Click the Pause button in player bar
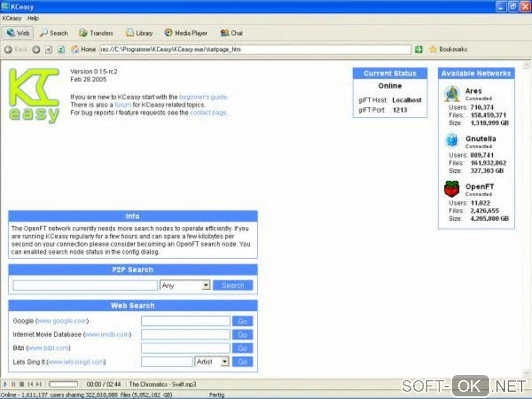Viewport: 532px width, 399px height. (x=13, y=384)
